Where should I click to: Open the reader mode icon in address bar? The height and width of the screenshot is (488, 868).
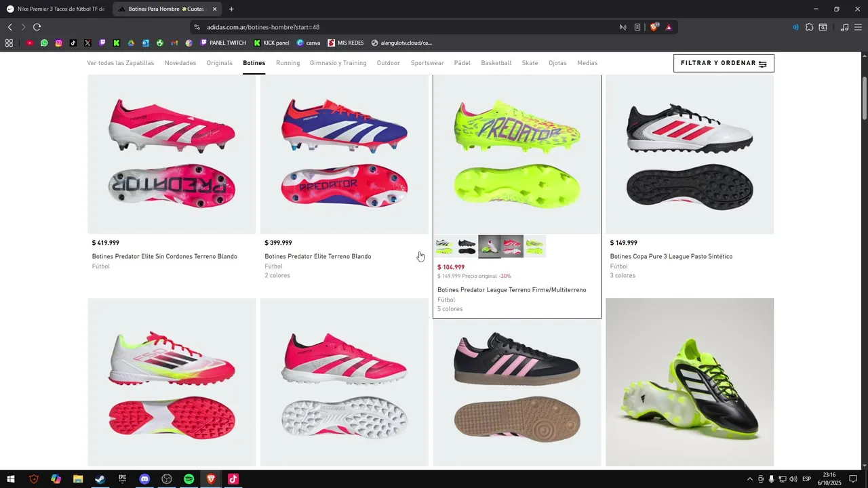coord(637,27)
